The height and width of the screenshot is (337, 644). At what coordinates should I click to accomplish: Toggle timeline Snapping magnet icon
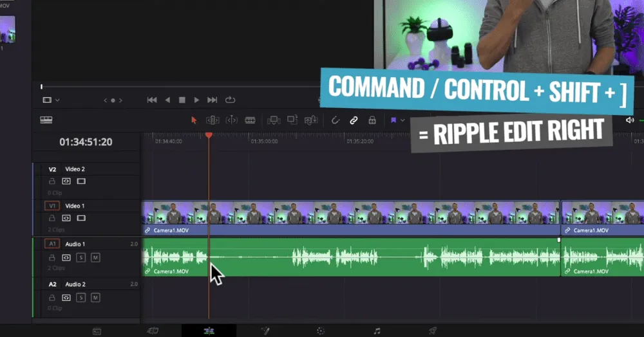[335, 120]
